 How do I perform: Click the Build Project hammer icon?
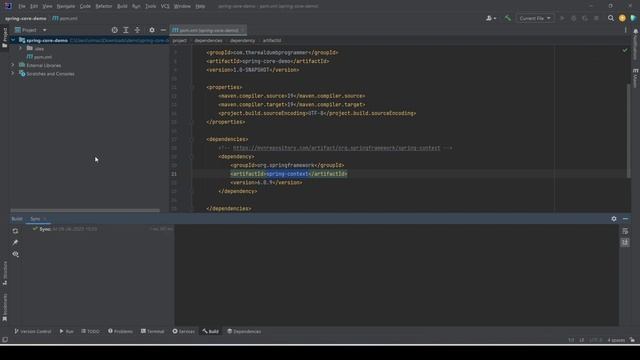507,18
